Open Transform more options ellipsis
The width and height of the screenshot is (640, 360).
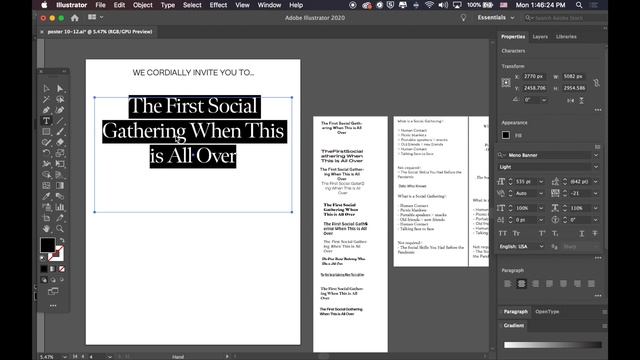598,110
